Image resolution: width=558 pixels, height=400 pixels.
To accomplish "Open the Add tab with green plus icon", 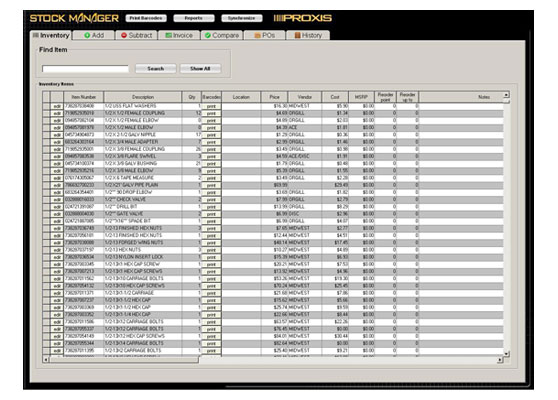I will click(x=94, y=35).
